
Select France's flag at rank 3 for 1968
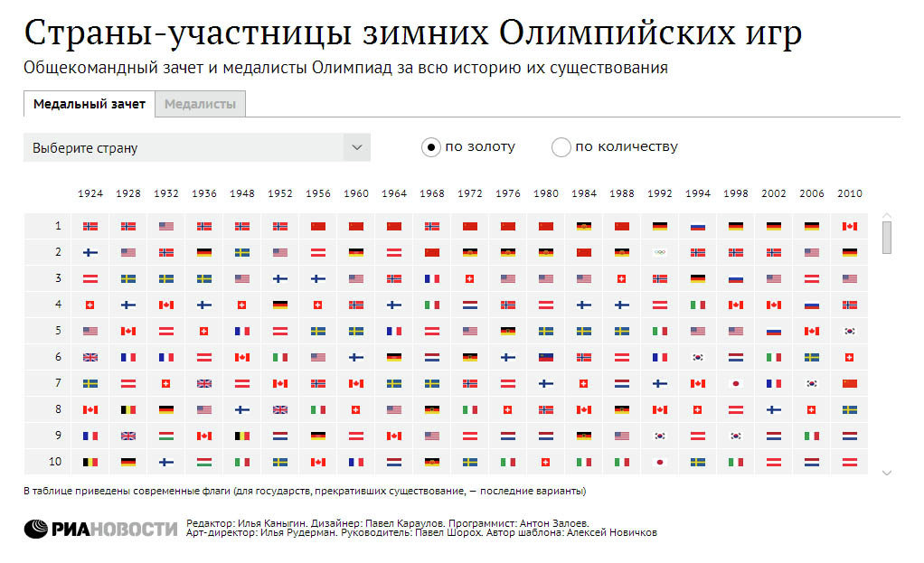(432, 279)
